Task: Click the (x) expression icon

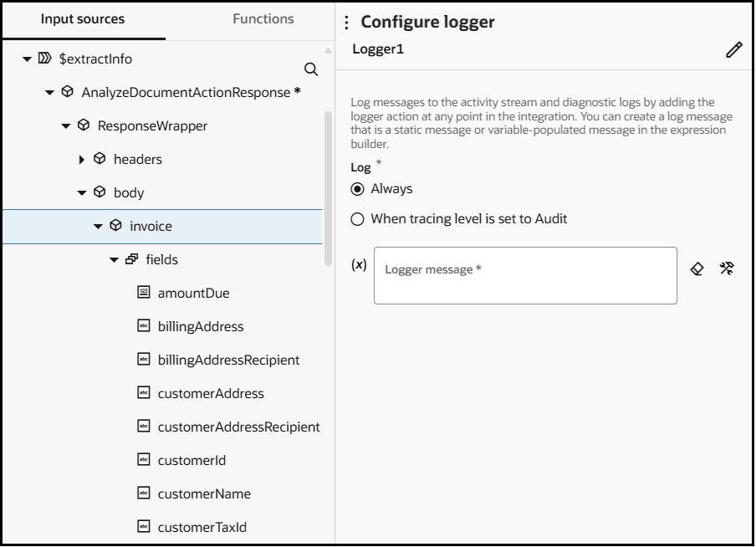Action: click(x=359, y=264)
